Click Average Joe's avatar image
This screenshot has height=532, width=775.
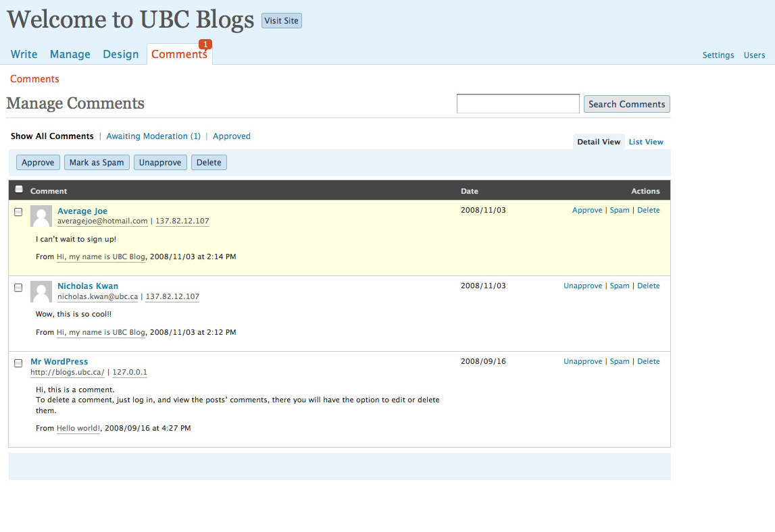pyautogui.click(x=41, y=216)
